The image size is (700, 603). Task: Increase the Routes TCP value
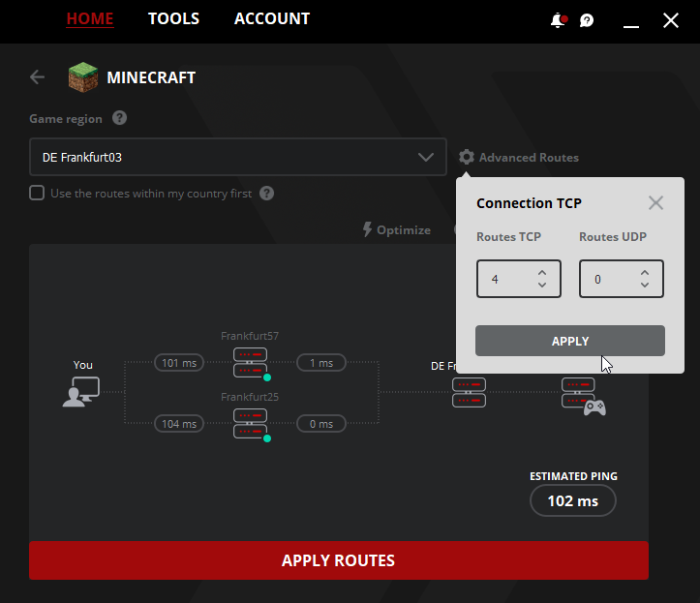(542, 273)
